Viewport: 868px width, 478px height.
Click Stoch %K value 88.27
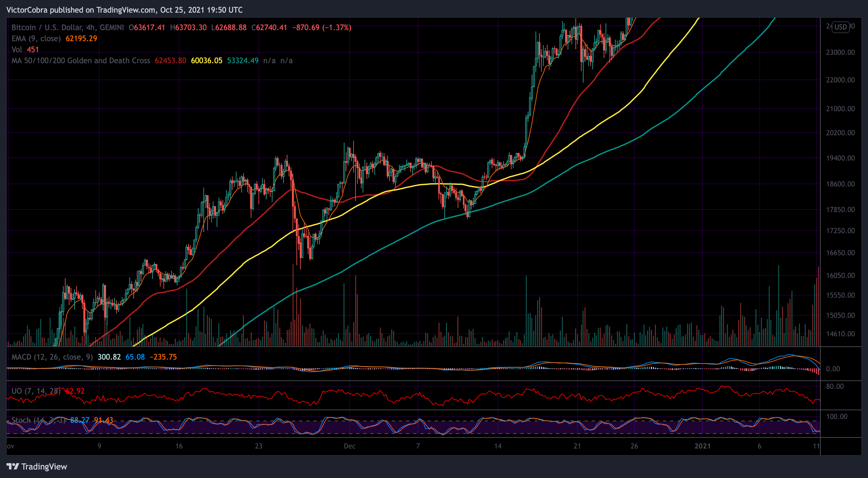[x=80, y=420]
